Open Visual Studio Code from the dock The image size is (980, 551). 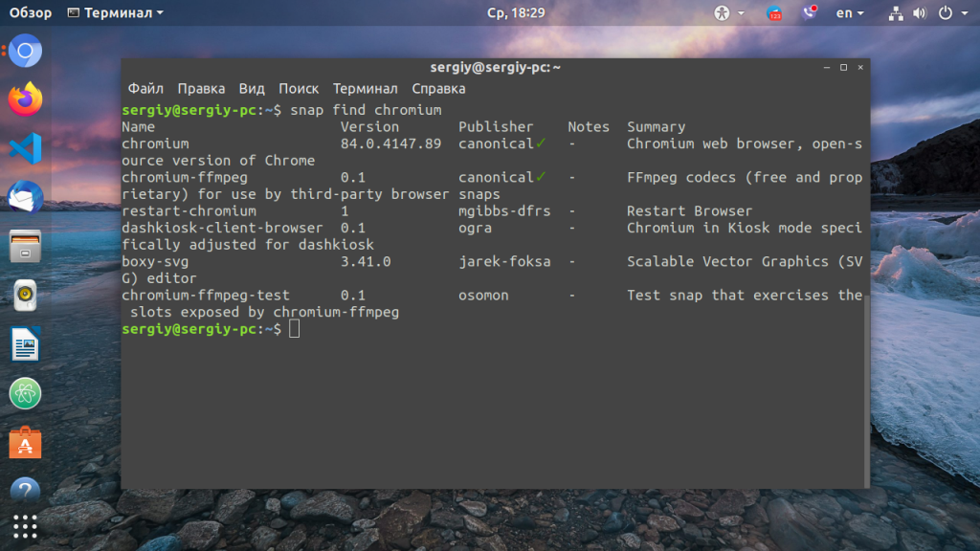[24, 151]
